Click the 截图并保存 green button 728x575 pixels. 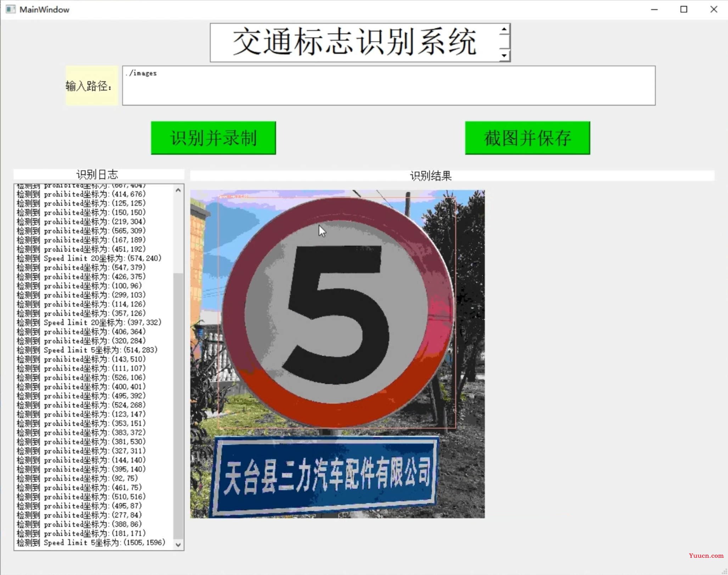point(527,138)
